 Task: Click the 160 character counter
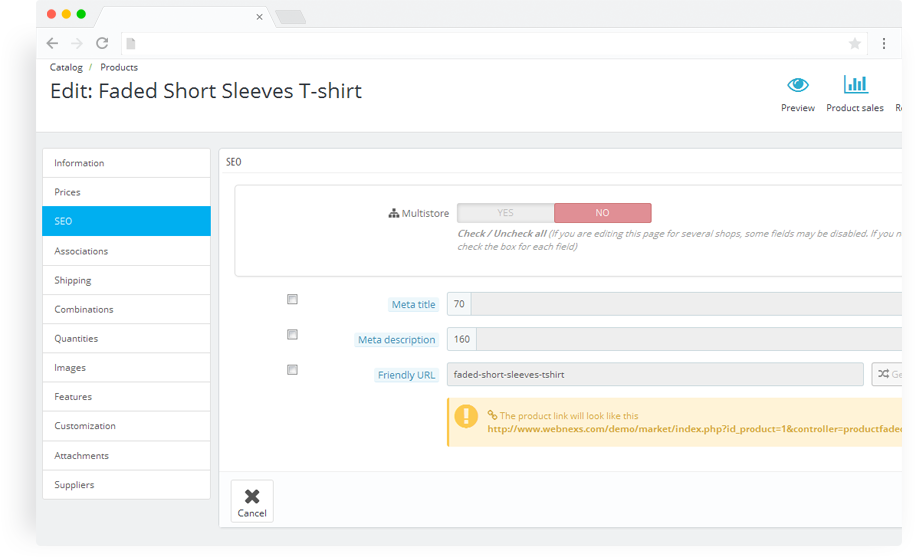(462, 339)
